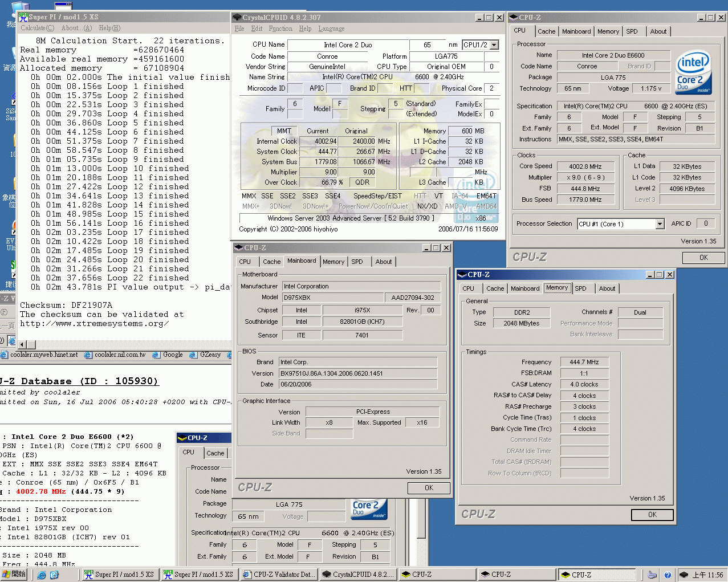This screenshot has height=582, width=728.
Task: Click the Windows Server 2003 OS info field
Action: coord(351,218)
